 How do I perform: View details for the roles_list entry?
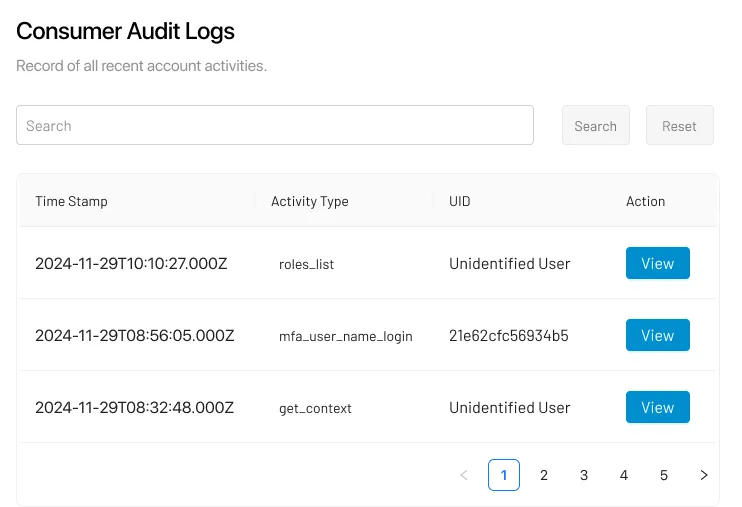point(657,263)
